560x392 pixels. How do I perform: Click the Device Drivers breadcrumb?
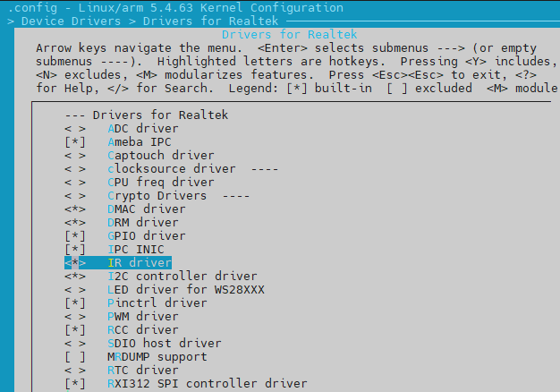click(65, 20)
